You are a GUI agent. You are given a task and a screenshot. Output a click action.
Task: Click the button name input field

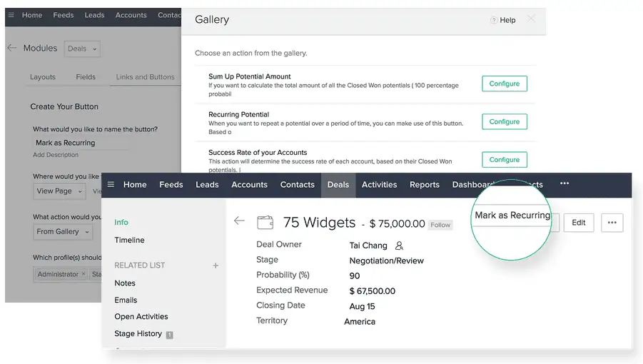(x=81, y=143)
